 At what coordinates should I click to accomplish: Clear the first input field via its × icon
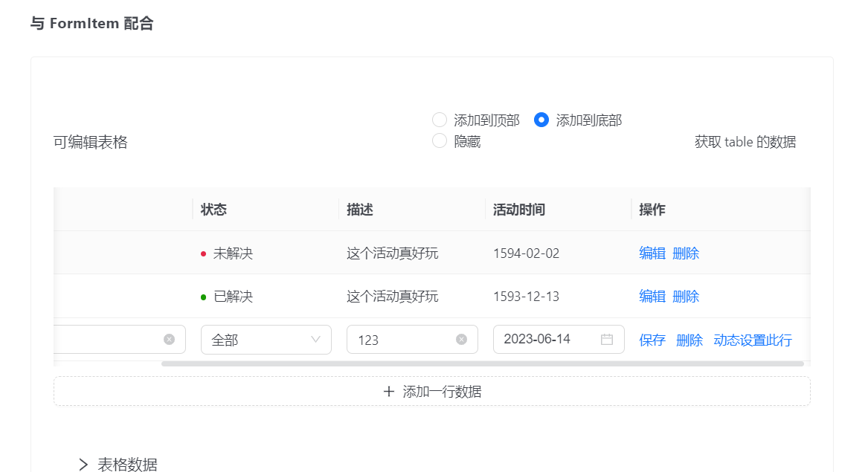pos(170,339)
